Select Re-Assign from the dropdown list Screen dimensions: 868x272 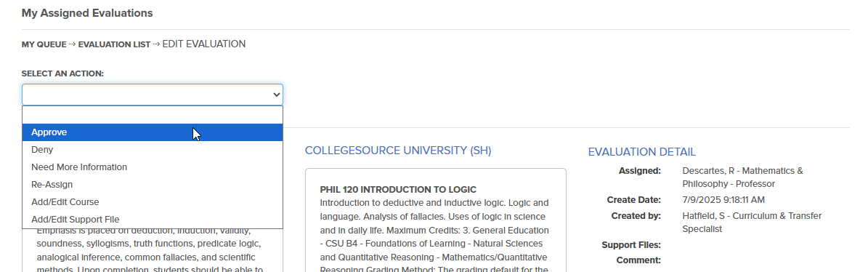pos(153,185)
